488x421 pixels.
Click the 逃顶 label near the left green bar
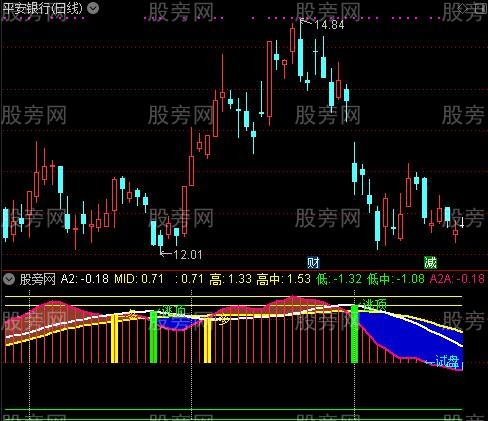click(174, 310)
